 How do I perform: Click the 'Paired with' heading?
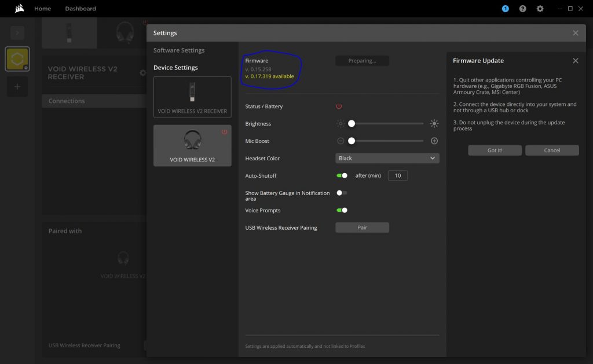65,231
